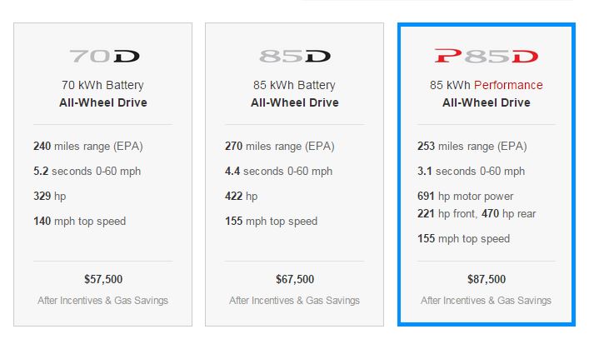Select the highlighted P85D option card

click(487, 174)
